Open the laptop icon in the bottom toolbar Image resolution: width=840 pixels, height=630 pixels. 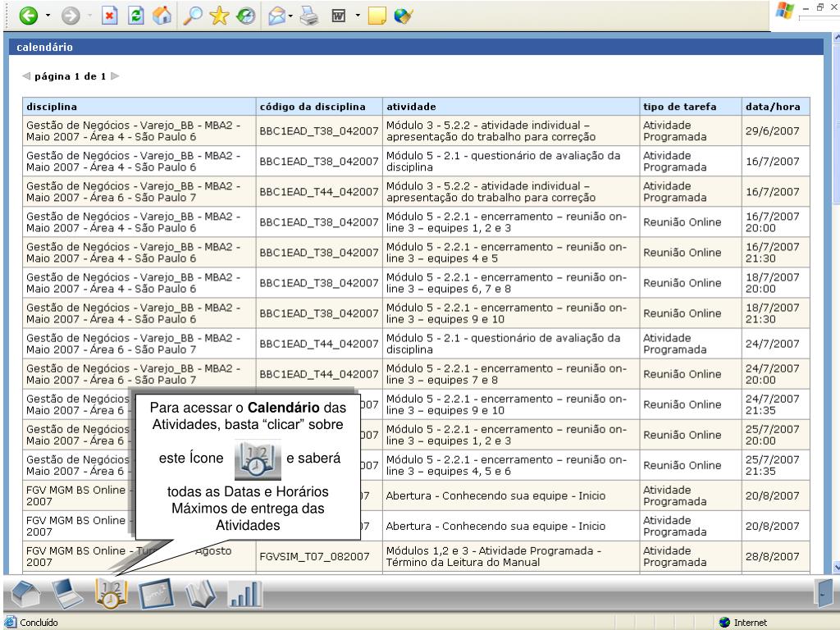[x=68, y=594]
